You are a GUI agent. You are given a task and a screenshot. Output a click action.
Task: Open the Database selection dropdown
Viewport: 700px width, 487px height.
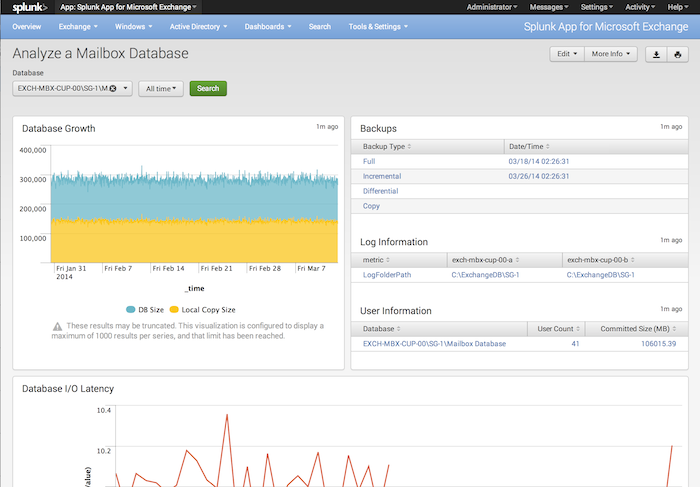point(72,88)
